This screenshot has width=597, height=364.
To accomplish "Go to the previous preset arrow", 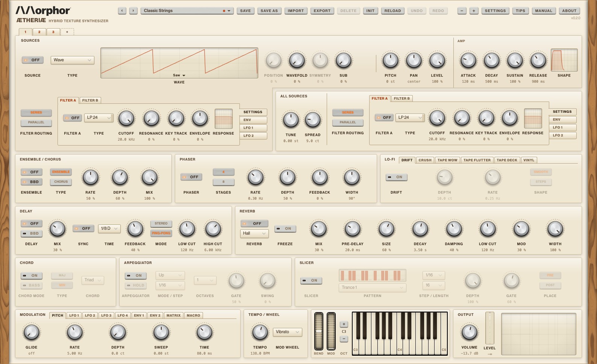I will pos(122,11).
